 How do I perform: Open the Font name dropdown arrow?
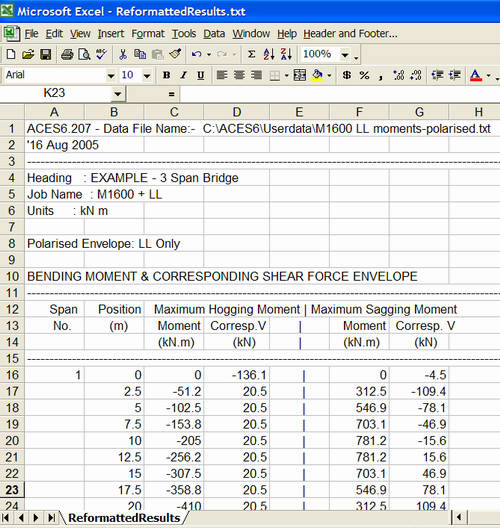[x=111, y=75]
